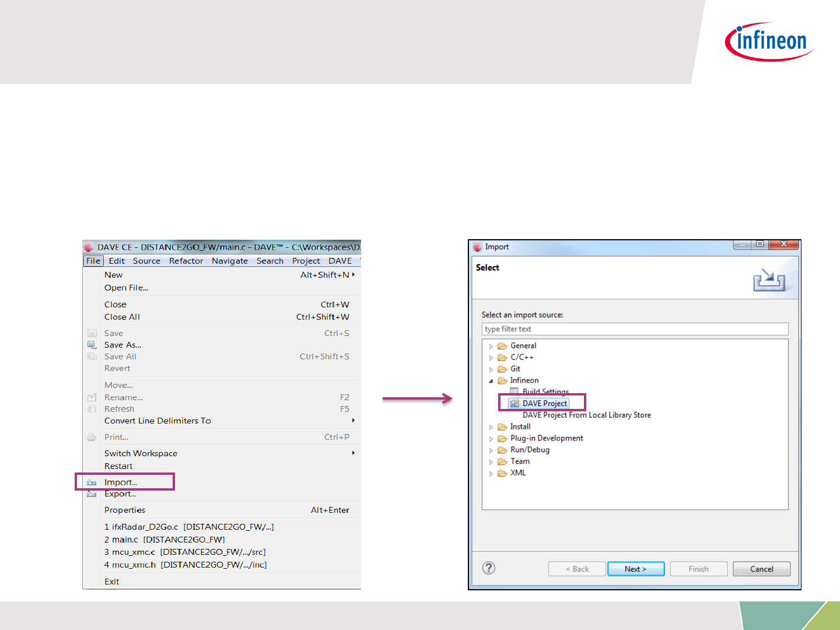Viewport: 840px width, 630px height.
Task: Expand the Switch Workspace submenu arrow
Action: (353, 453)
